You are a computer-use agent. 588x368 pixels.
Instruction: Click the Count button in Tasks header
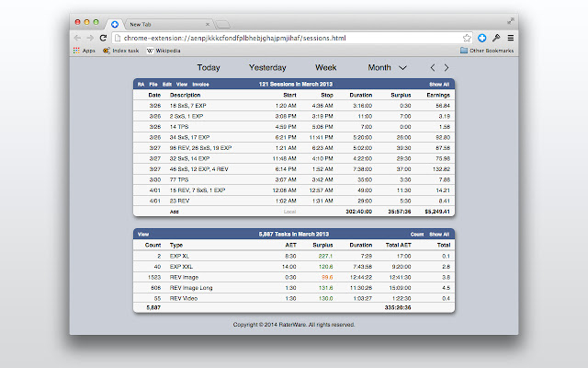416,235
